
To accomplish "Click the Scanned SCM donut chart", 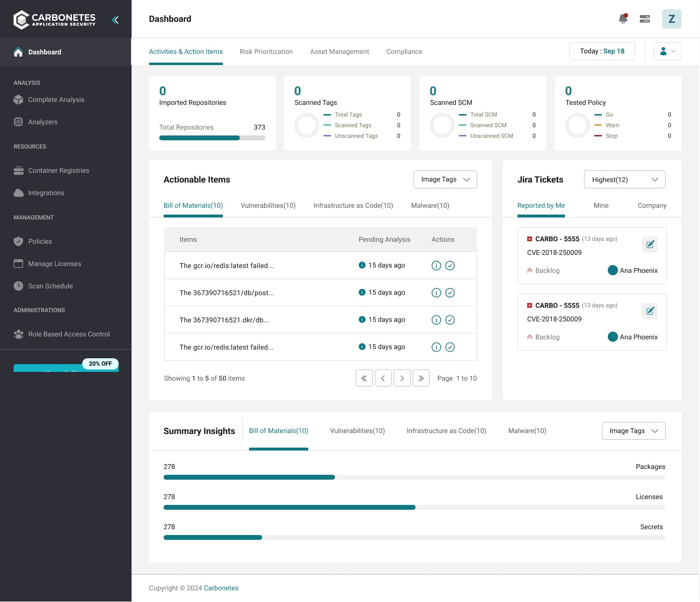I will tap(442, 125).
